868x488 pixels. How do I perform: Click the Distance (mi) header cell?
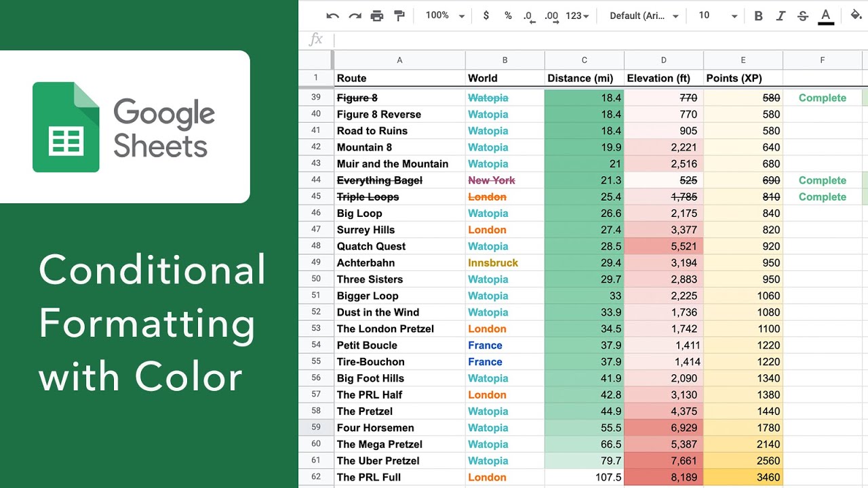tap(585, 78)
